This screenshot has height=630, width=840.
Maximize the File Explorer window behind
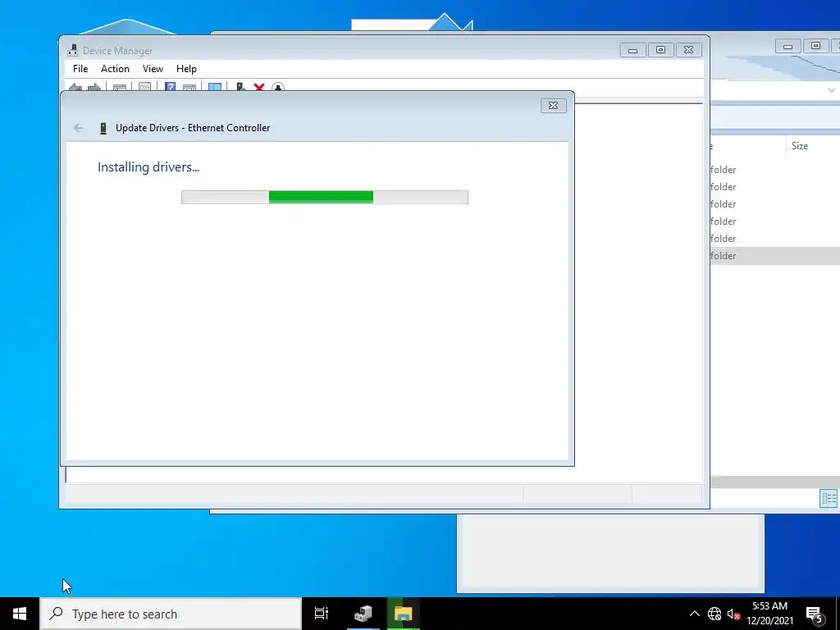(x=815, y=47)
